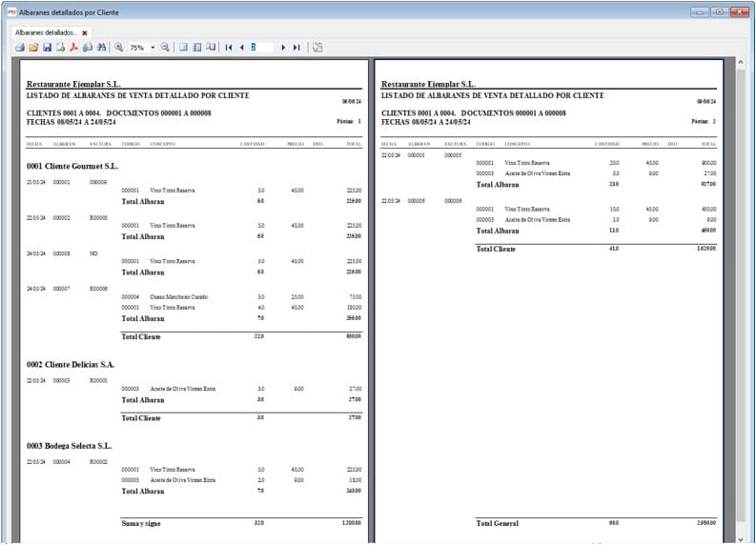Switch to single page view
Image resolution: width=756 pixels, height=545 pixels.
[183, 48]
